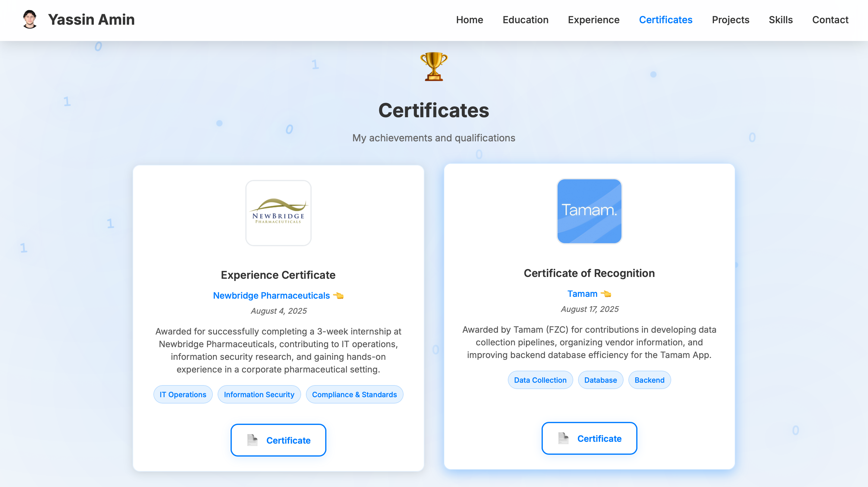Open the Education section

[525, 20]
